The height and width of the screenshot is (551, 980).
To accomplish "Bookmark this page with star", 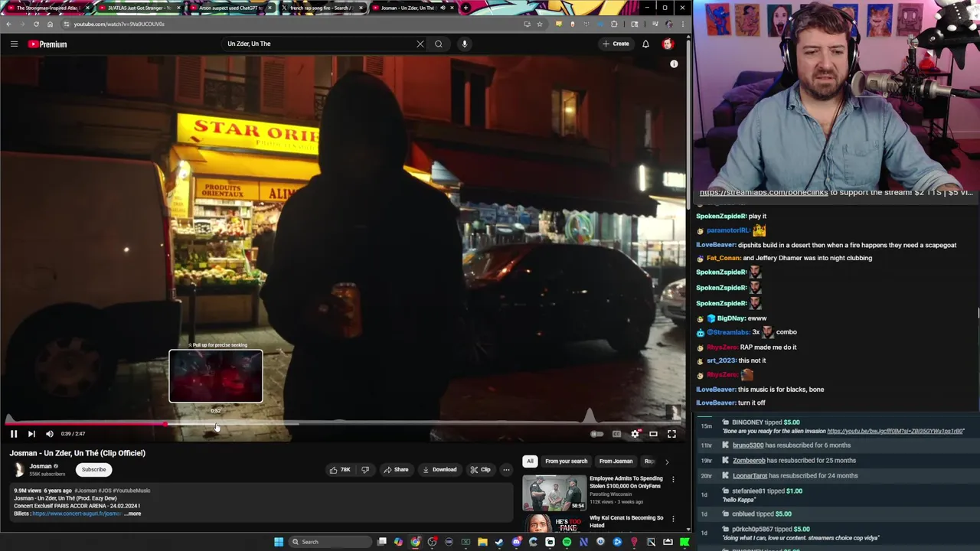I will click(x=539, y=24).
